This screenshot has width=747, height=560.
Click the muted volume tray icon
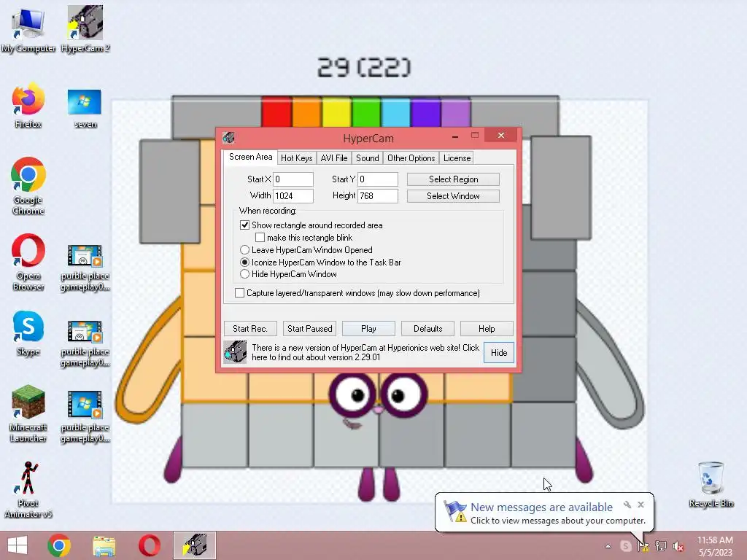pos(678,546)
